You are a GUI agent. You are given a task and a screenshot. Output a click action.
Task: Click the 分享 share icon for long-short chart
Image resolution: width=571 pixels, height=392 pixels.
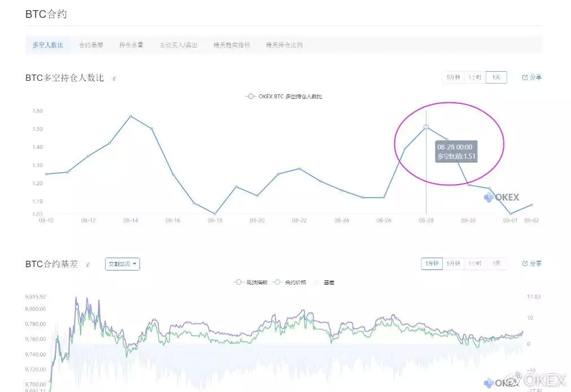click(x=525, y=77)
